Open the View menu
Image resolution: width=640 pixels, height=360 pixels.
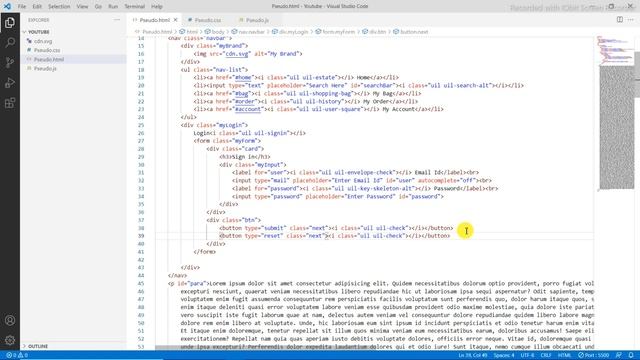click(x=82, y=7)
